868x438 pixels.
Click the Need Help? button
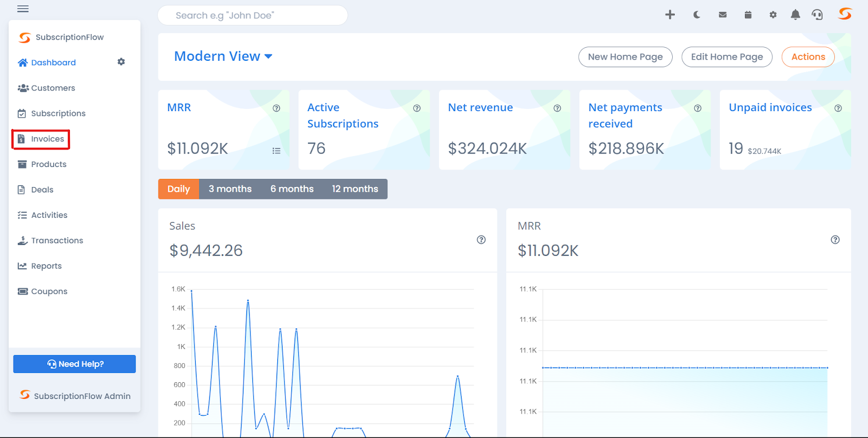click(74, 364)
